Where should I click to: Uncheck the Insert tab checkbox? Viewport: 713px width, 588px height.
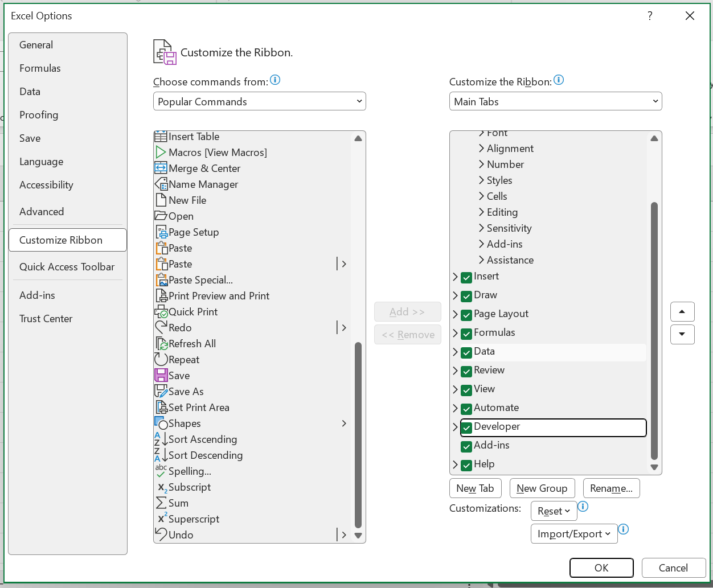pos(466,277)
